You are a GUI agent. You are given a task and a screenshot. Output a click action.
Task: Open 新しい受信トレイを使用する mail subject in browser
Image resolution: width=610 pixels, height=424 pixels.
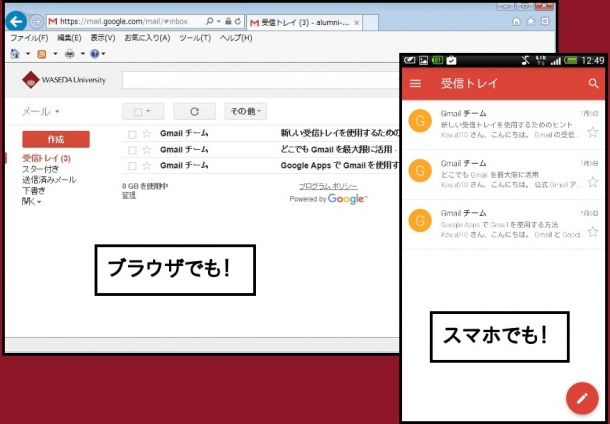pos(340,133)
